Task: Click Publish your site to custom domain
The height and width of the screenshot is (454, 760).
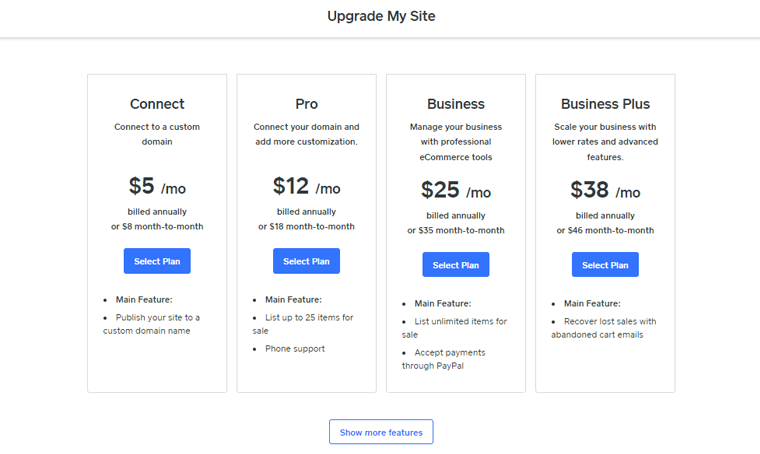Action: (151, 324)
